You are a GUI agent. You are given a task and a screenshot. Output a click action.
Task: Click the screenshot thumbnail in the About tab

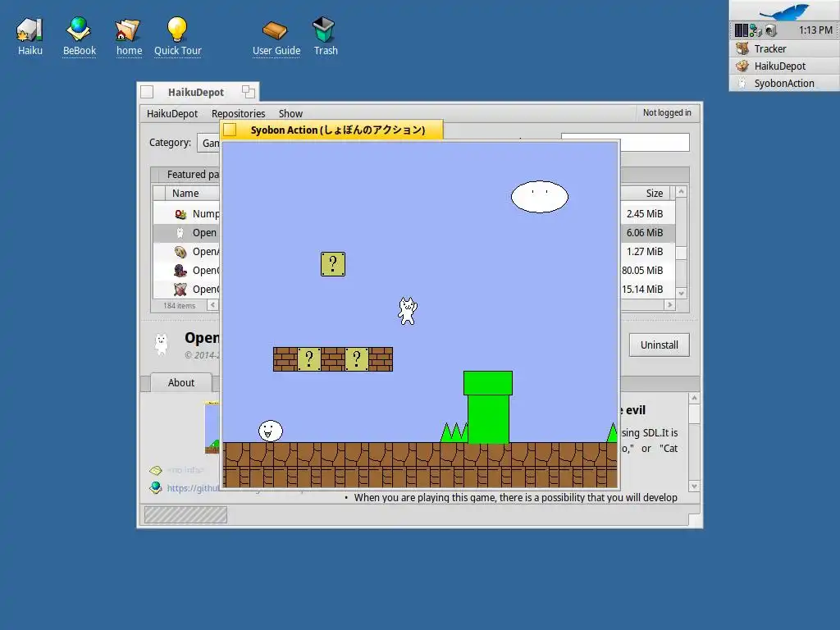click(212, 427)
